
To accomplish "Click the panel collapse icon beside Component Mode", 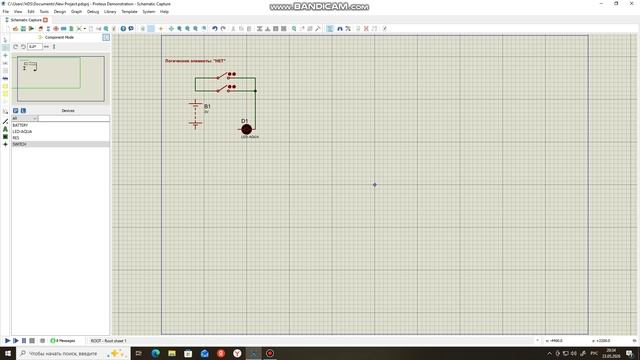I will pyautogui.click(x=106, y=37).
